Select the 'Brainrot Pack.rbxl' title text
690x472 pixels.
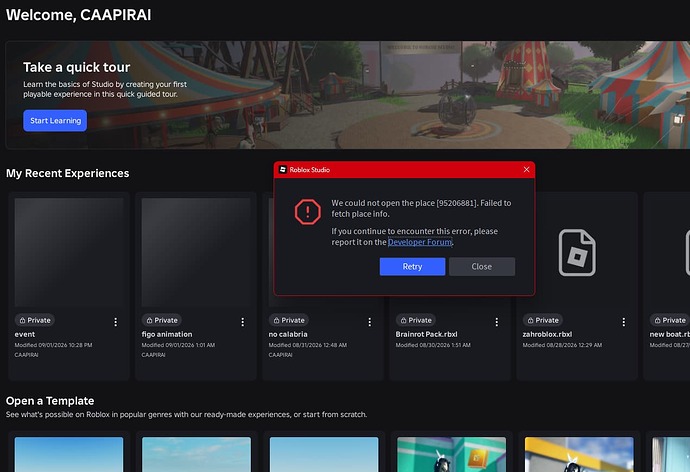tap(426, 334)
